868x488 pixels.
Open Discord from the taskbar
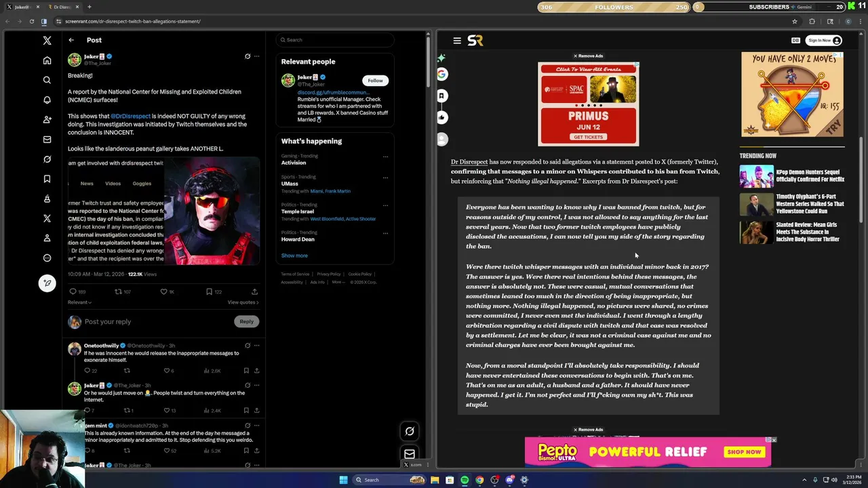tap(509, 480)
